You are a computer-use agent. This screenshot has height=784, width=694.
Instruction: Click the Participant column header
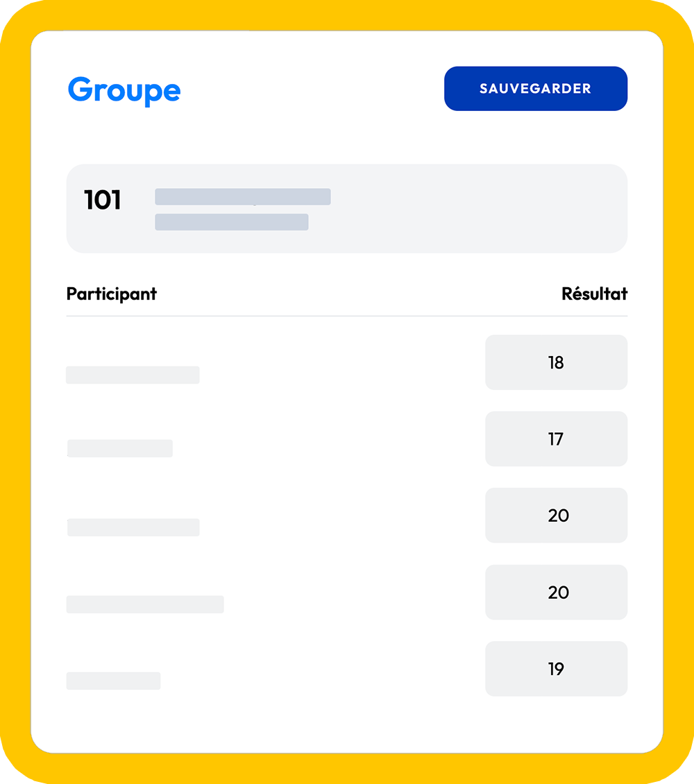click(112, 293)
